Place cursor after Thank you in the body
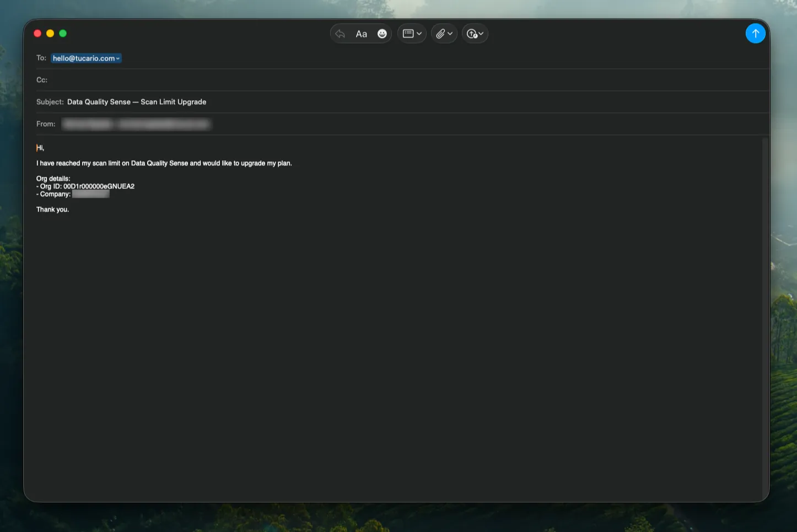The width and height of the screenshot is (797, 532). point(69,209)
